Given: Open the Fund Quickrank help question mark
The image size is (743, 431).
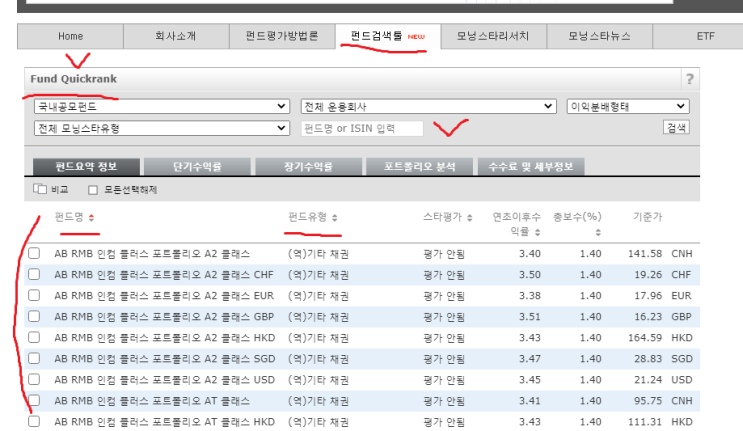Looking at the screenshot, I should (689, 79).
